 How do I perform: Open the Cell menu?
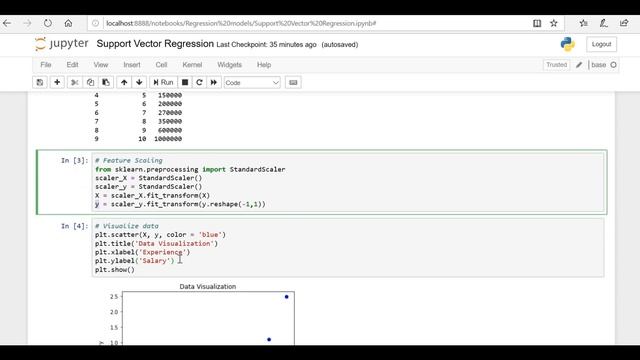(161, 65)
